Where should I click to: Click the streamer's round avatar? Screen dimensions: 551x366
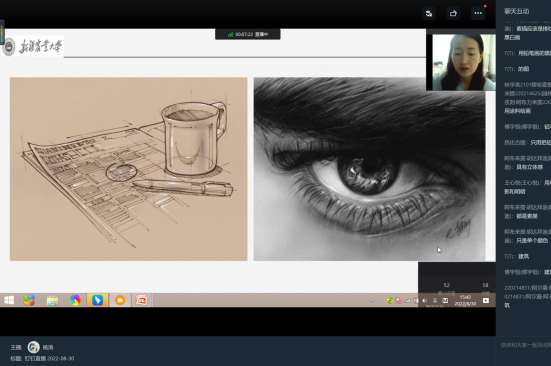[x=34, y=347]
